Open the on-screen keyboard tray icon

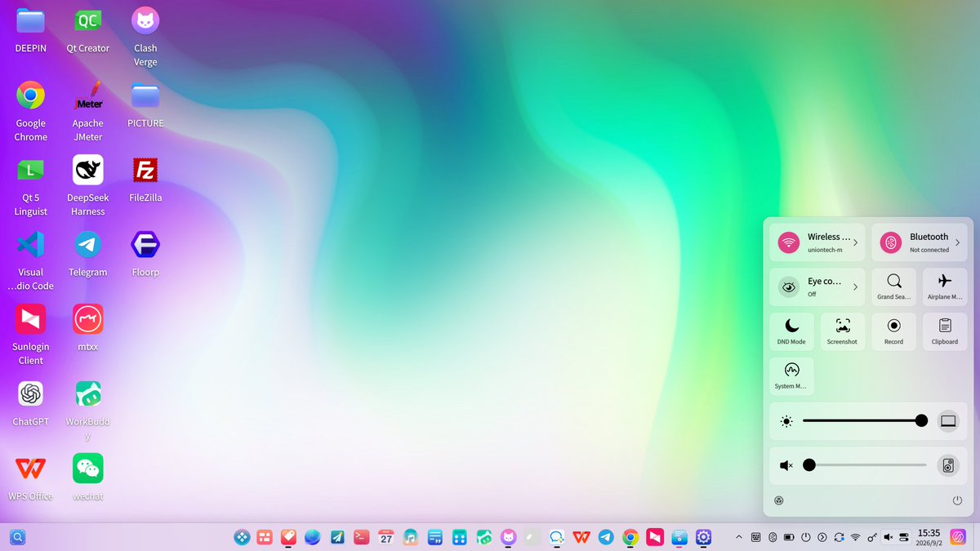(756, 537)
